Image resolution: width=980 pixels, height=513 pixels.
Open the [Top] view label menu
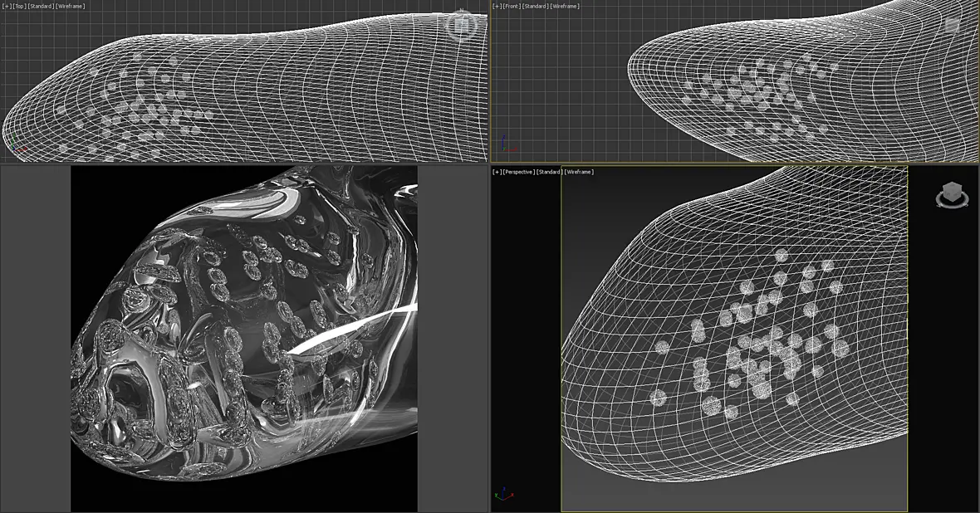19,7
